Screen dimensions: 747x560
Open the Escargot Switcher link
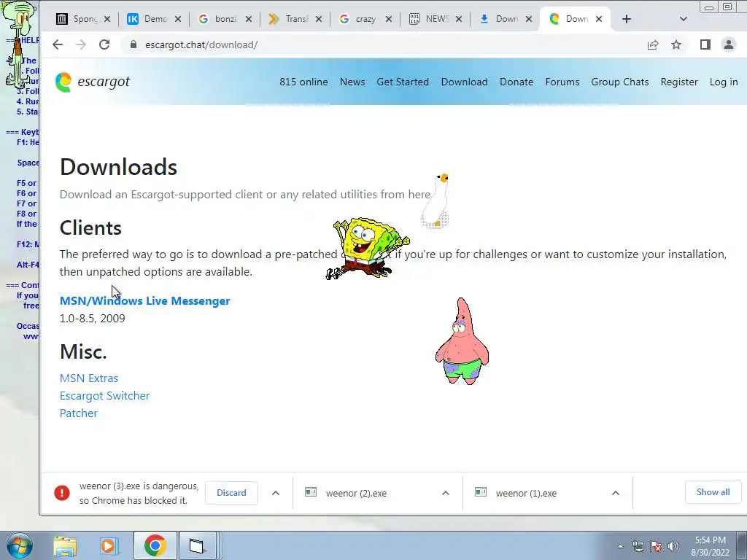tap(105, 396)
